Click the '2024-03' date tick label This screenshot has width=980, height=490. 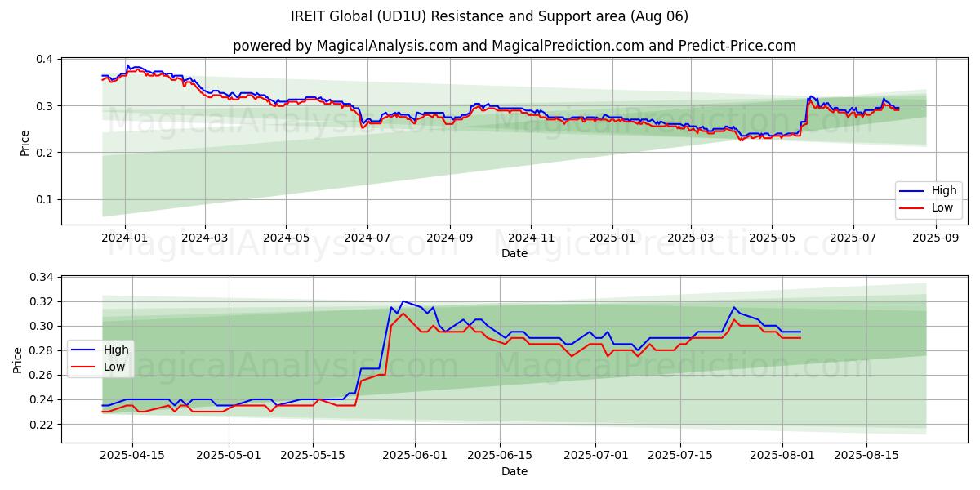[x=204, y=238]
